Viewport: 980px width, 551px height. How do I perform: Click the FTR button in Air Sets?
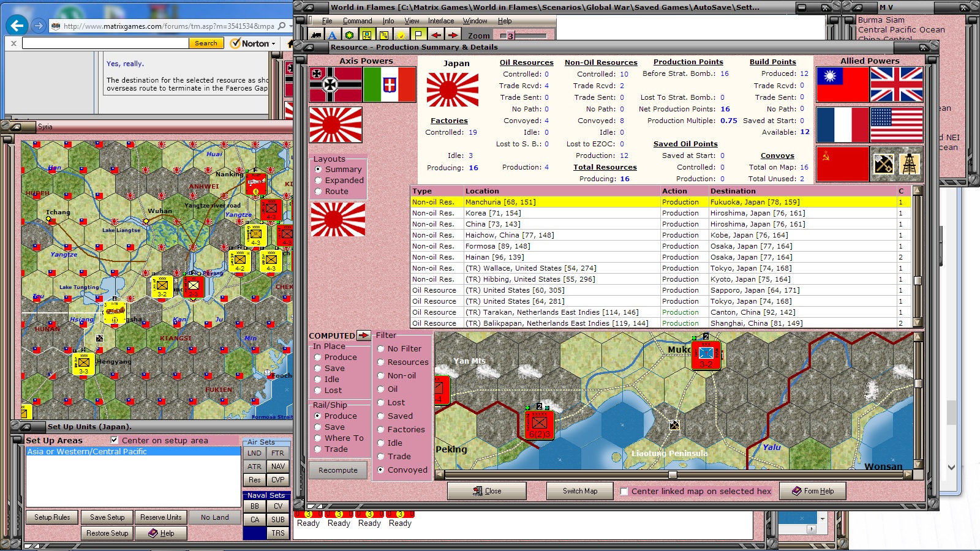tap(278, 453)
